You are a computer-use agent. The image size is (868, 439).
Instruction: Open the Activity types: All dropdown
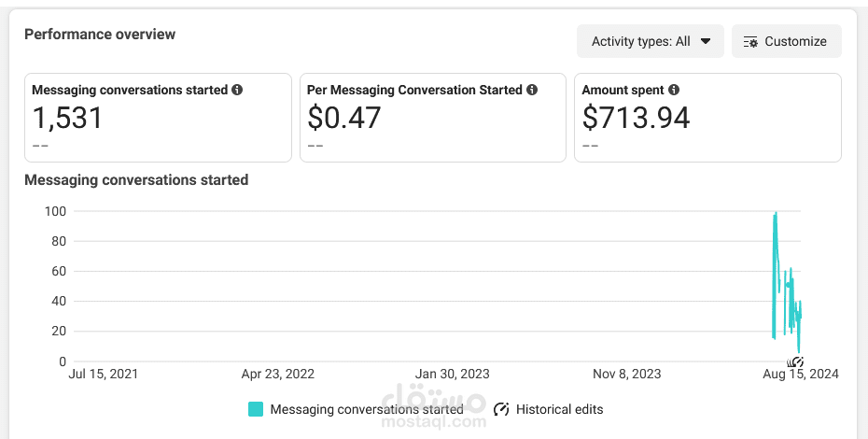(x=651, y=42)
